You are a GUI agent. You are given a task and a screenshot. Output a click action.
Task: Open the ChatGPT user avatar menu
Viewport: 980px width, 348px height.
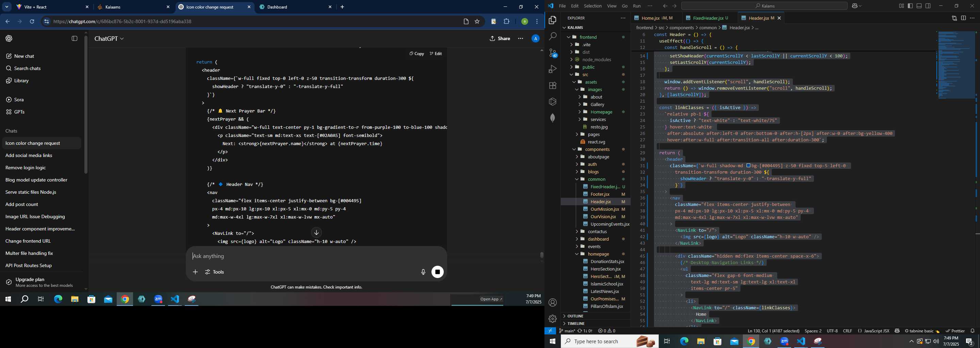pos(535,39)
